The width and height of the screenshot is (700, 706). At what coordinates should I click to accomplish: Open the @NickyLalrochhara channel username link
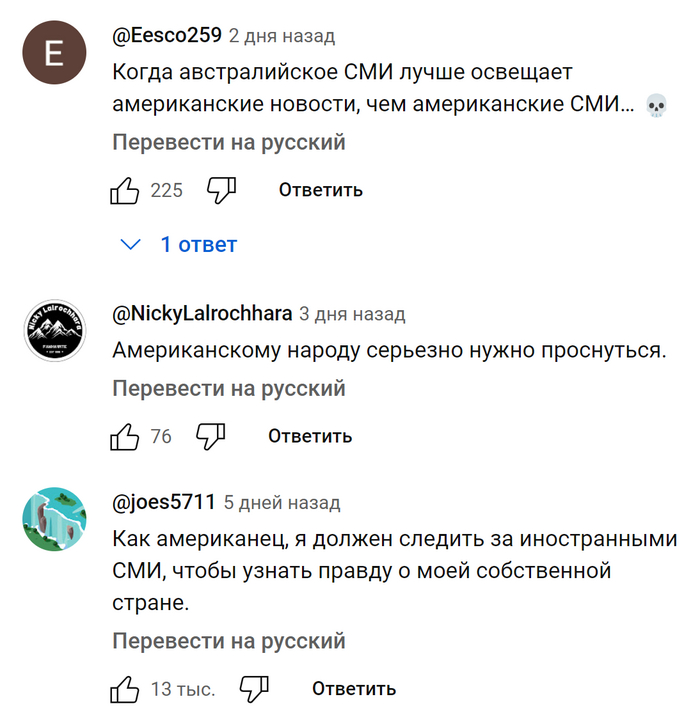pyautogui.click(x=202, y=314)
